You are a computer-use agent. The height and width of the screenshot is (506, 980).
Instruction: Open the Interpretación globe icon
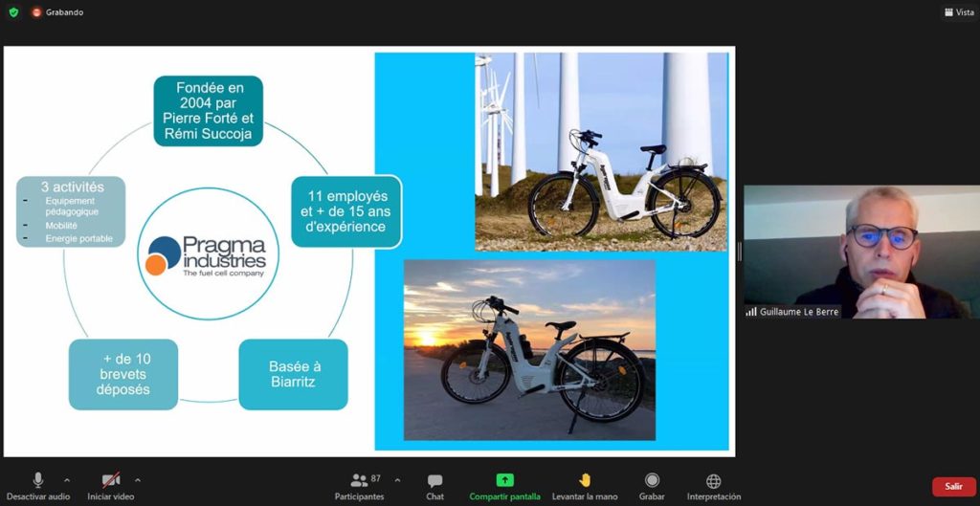tap(713, 480)
